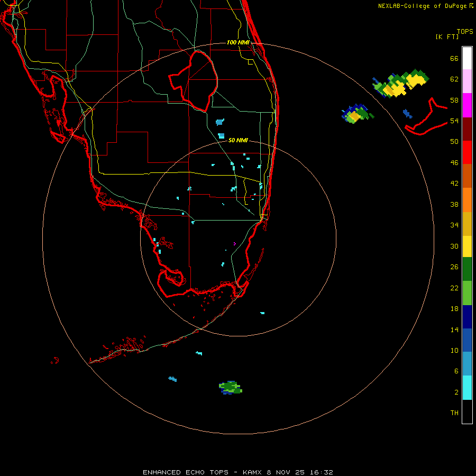Image resolution: width=476 pixels, height=476 pixels.
Task: Click the large yellow echo cluster offshore northeast
Action: pos(401,83)
